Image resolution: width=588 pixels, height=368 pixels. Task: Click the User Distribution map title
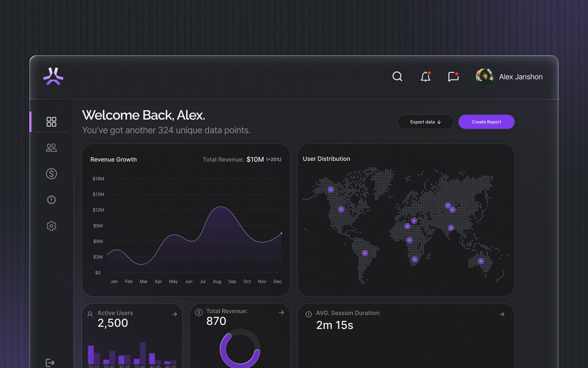[x=326, y=159]
